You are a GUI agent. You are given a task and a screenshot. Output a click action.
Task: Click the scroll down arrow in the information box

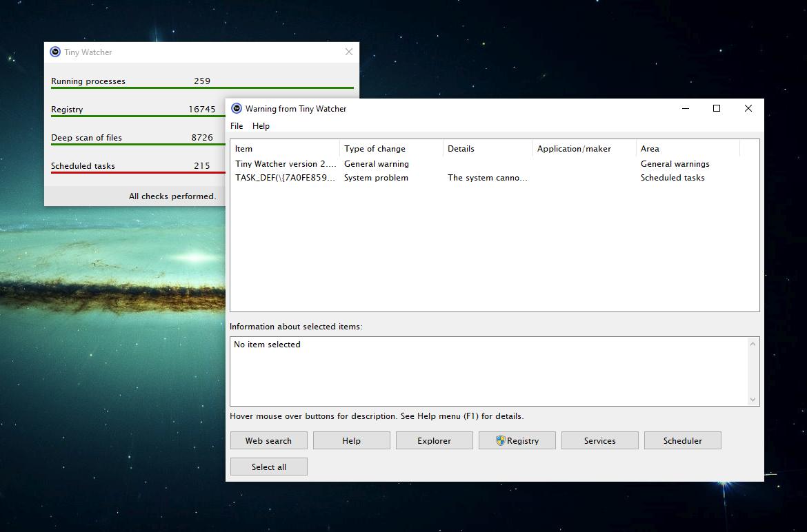[753, 400]
